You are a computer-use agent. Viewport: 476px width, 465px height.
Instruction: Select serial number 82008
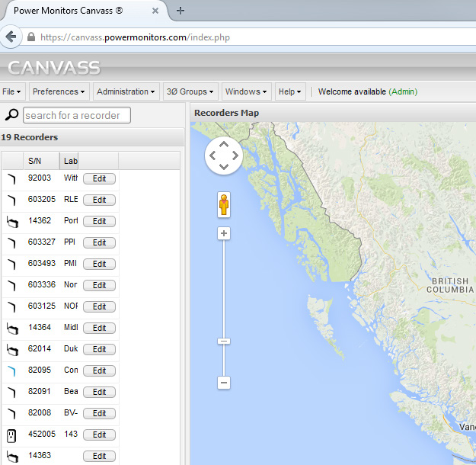click(39, 412)
